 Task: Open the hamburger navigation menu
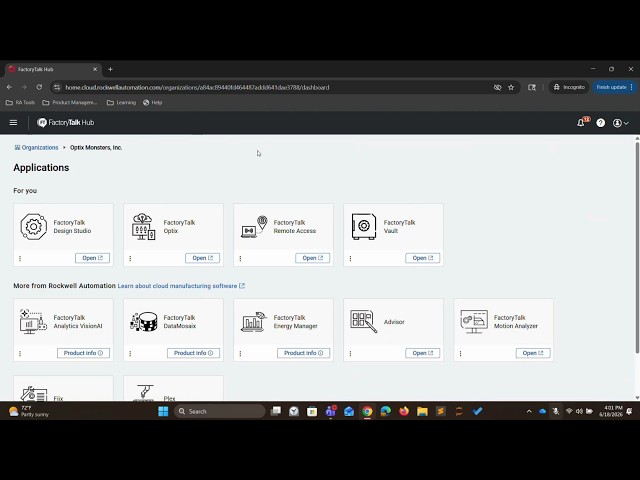[13, 122]
